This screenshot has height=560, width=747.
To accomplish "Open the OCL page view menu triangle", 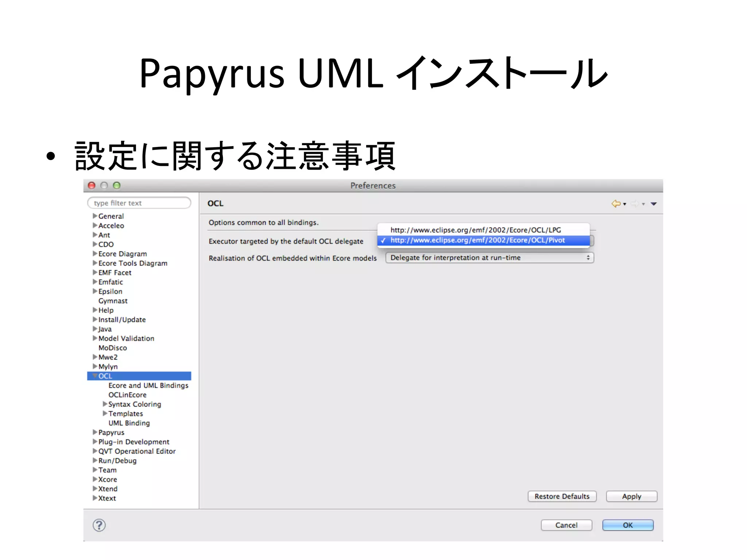I will point(654,204).
